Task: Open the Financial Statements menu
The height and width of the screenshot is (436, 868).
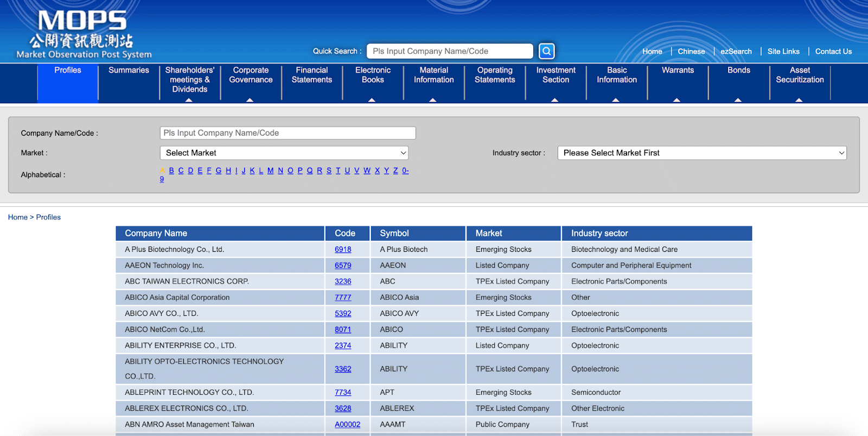Action: point(311,75)
